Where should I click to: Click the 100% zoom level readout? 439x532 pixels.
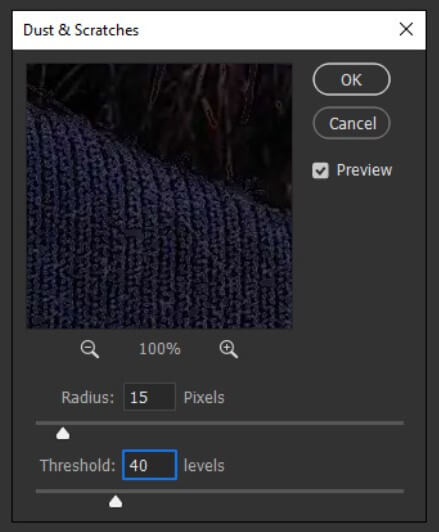159,349
